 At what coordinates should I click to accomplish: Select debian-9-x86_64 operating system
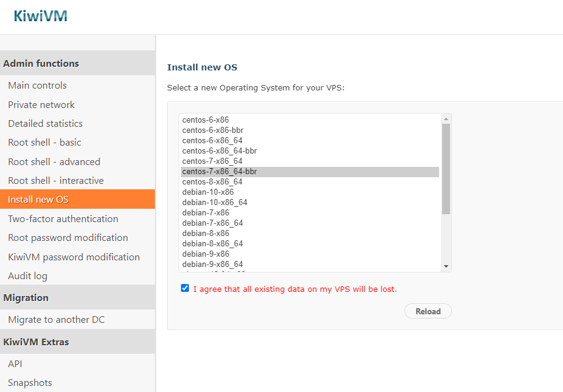click(213, 264)
